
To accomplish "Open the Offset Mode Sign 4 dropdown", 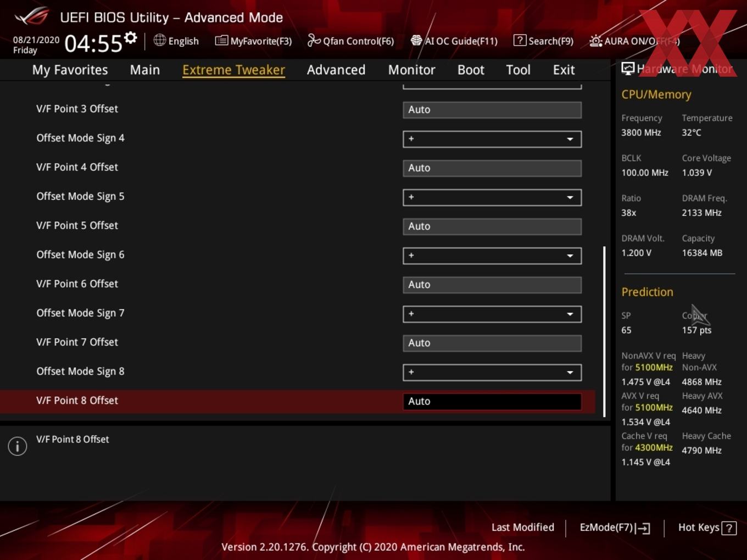I will 492,139.
